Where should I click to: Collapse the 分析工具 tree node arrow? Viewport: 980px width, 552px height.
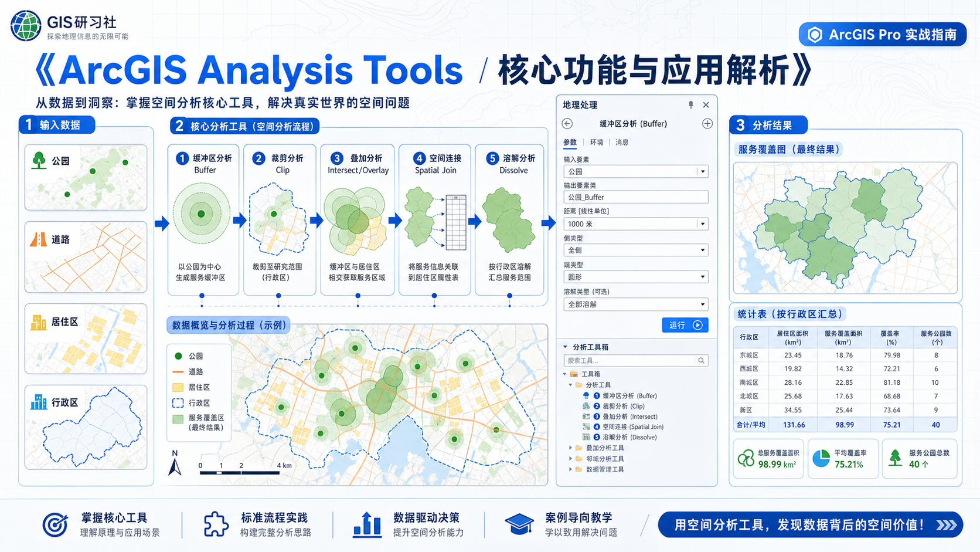pos(570,385)
